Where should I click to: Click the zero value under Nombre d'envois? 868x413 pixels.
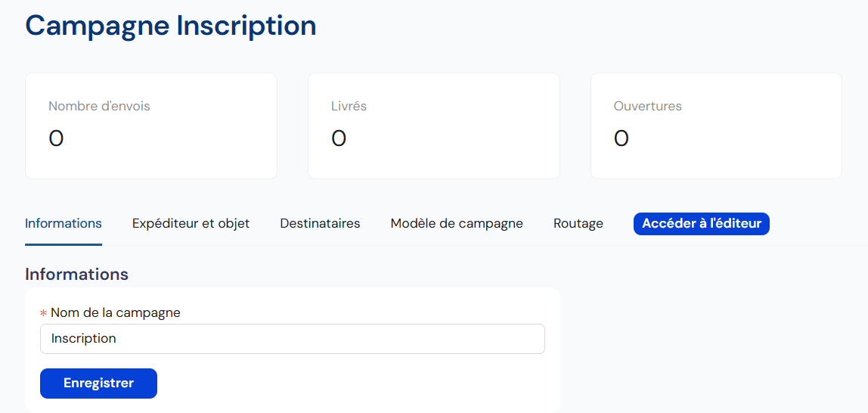[x=56, y=138]
